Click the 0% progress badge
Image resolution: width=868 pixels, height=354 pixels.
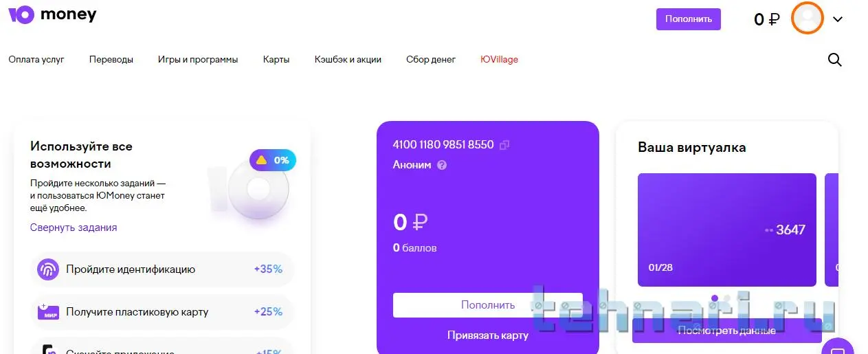273,160
